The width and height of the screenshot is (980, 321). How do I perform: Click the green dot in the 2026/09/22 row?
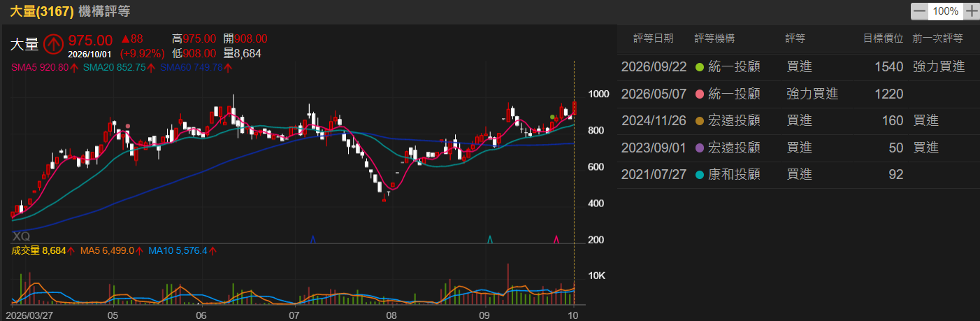pyautogui.click(x=699, y=67)
